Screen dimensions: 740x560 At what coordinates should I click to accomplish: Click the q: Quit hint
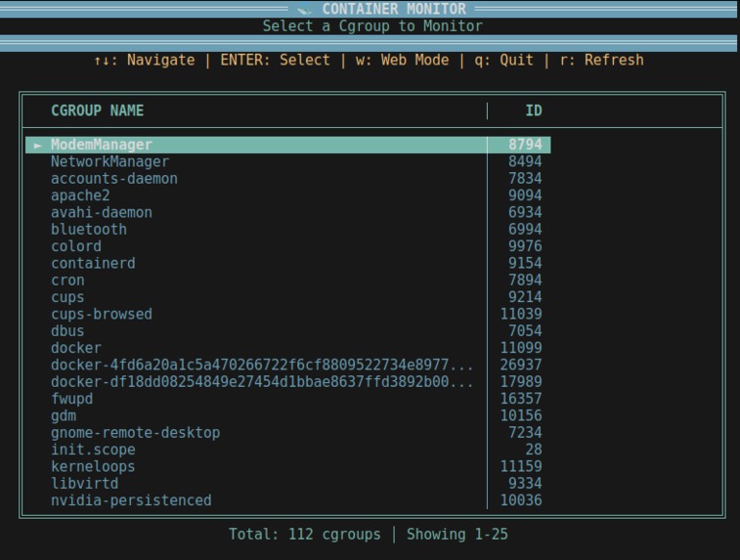tap(503, 61)
